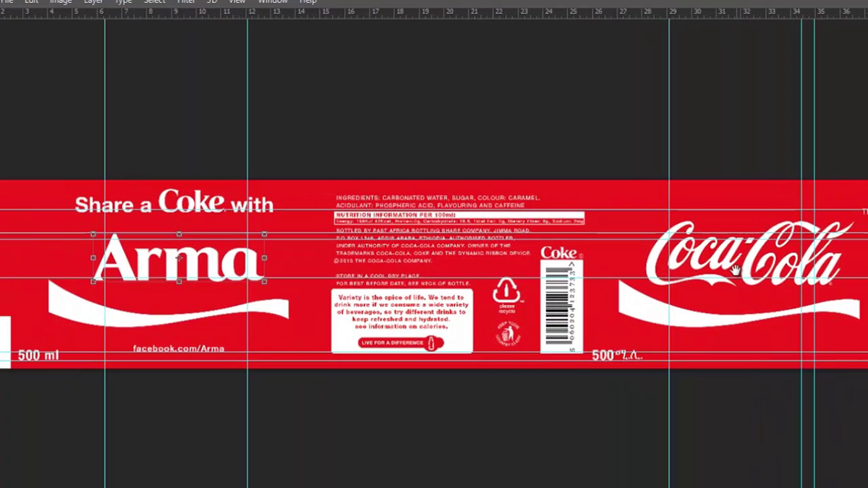This screenshot has height=488, width=868.
Task: Click the center reference point of Arma
Action: pyautogui.click(x=179, y=258)
